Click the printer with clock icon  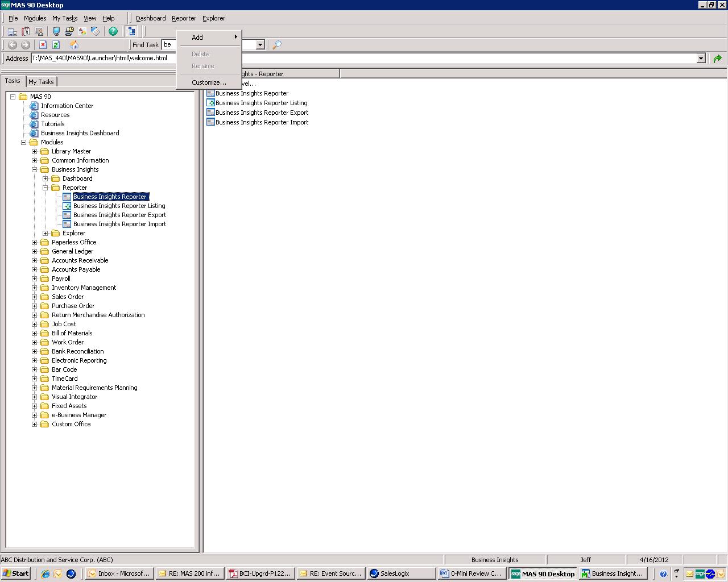[69, 31]
